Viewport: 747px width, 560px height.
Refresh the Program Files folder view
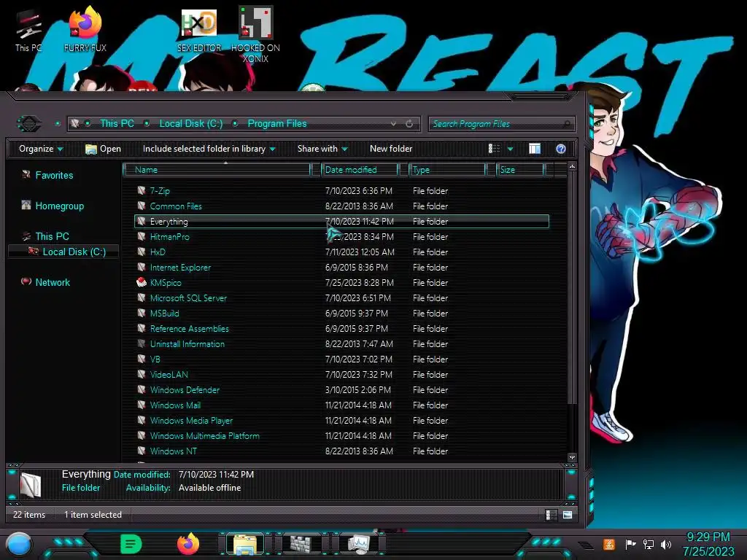pyautogui.click(x=409, y=124)
